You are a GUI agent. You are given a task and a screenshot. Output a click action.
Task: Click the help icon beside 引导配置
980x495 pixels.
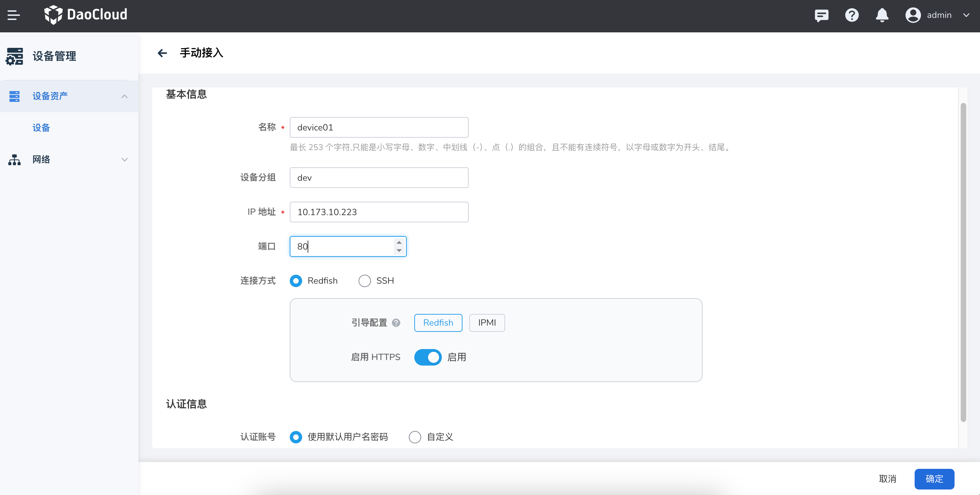396,323
